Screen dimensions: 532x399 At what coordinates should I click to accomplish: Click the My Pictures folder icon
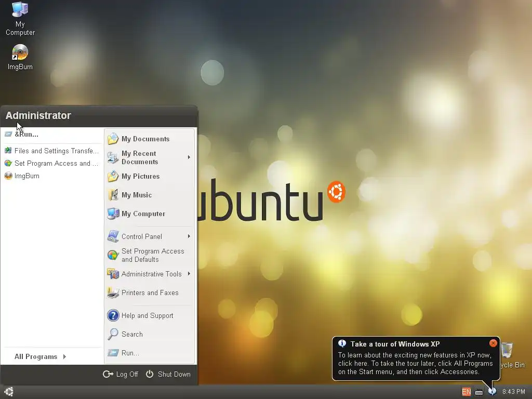click(113, 176)
